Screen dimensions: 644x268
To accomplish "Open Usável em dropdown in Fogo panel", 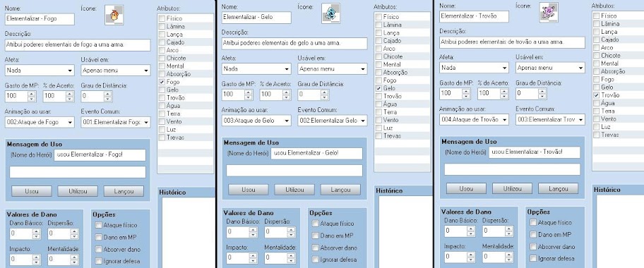I will click(116, 71).
